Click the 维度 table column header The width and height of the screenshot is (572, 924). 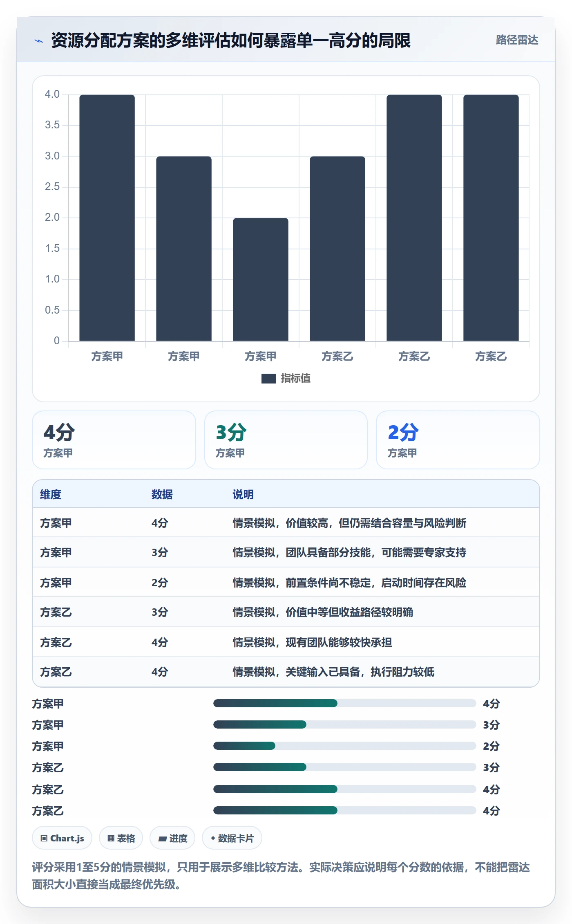click(x=51, y=494)
